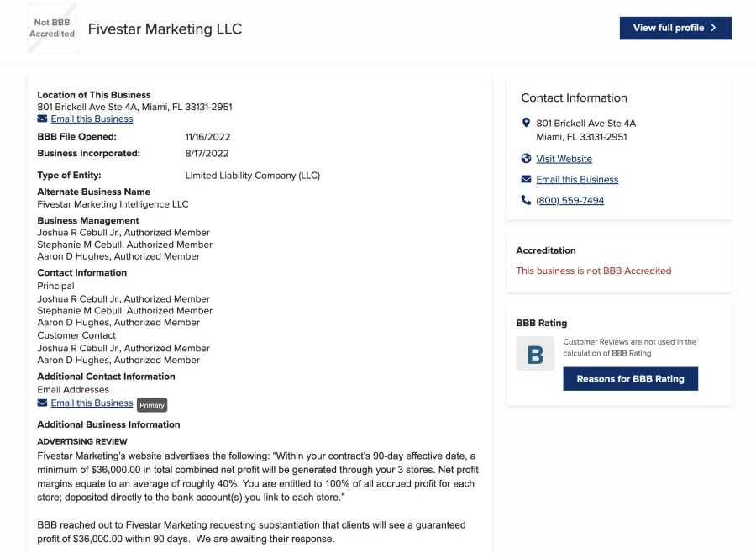Screen dimensions: 756x553
Task: Click Joshua R Cebull Jr. under Customer Contact
Action: pos(123,348)
